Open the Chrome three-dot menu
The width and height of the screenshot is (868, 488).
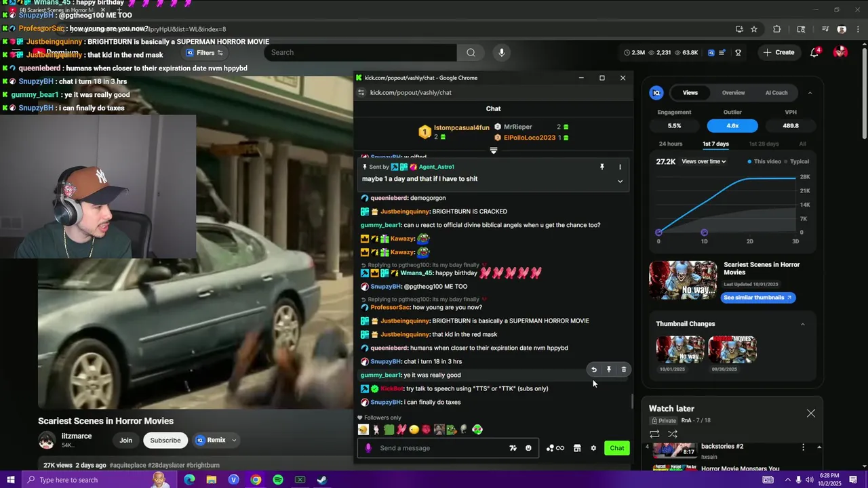[858, 29]
